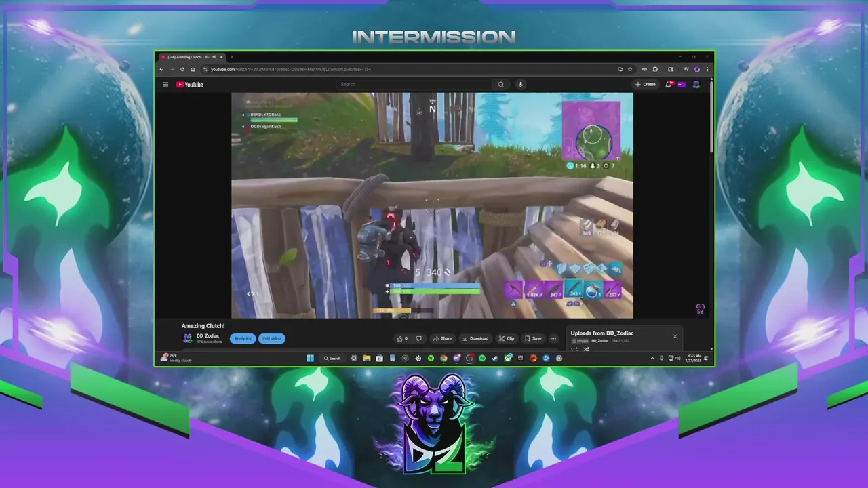This screenshot has height=488, width=868.
Task: Click the YouTube search field
Action: (x=415, y=84)
